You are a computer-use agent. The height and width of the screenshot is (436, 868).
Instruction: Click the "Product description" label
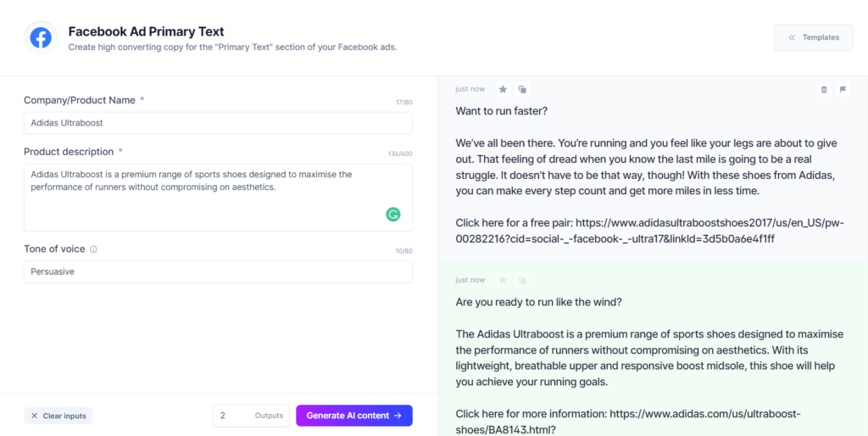pyautogui.click(x=69, y=152)
